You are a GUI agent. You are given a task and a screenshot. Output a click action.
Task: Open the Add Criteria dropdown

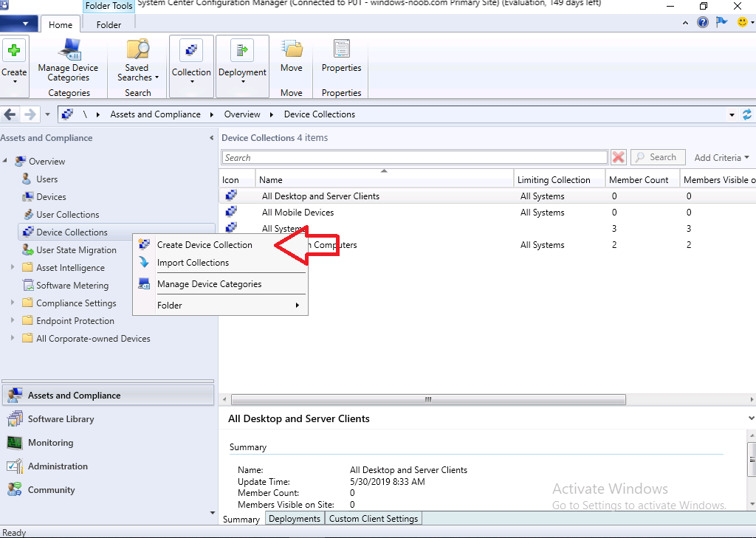pyautogui.click(x=721, y=158)
